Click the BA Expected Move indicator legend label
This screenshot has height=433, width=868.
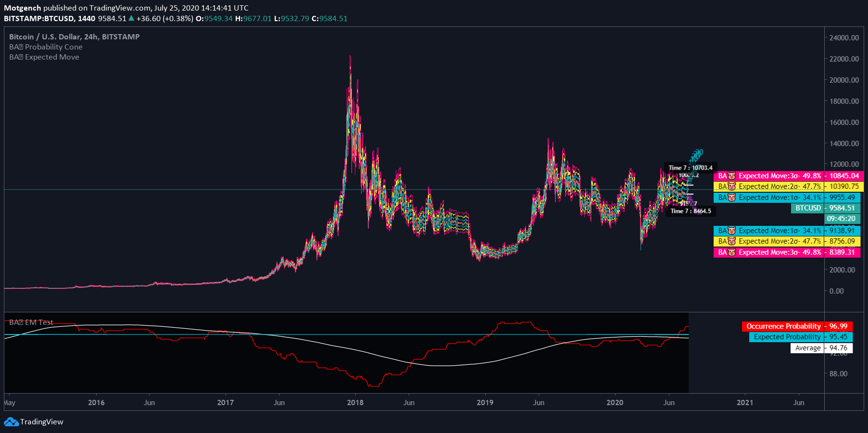click(44, 57)
